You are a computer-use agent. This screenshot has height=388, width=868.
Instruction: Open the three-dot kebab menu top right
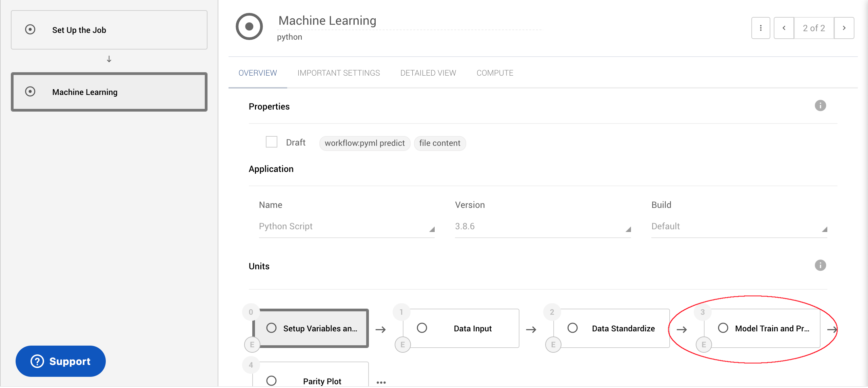pos(761,28)
